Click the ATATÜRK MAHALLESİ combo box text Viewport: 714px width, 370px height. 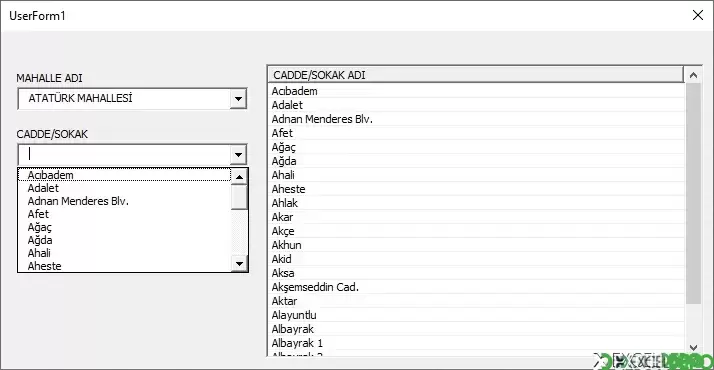pyautogui.click(x=80, y=98)
